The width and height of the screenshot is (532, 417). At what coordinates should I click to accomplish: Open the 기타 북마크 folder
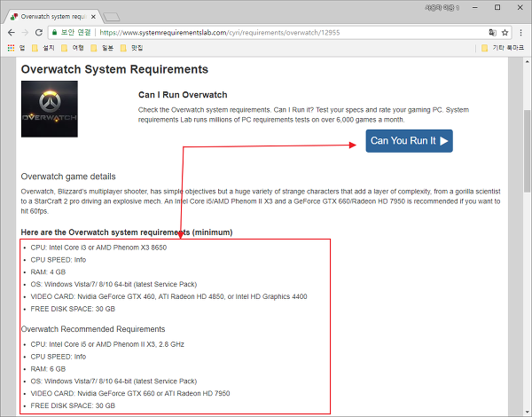[503, 48]
